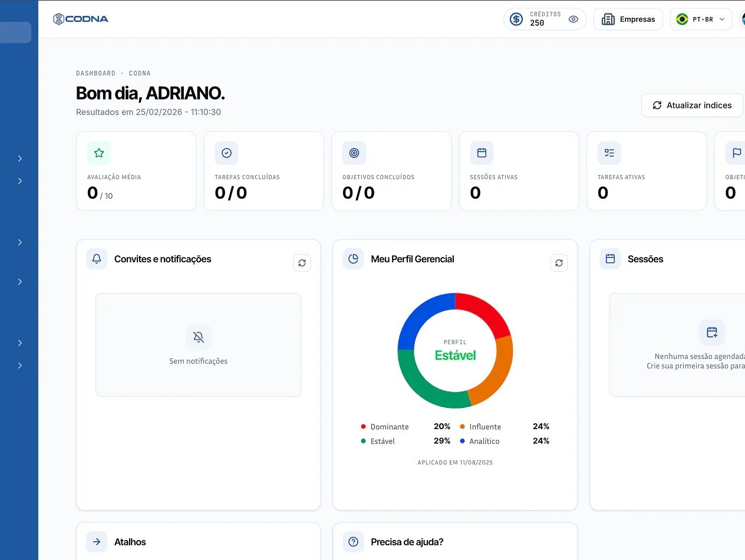This screenshot has height=560, width=745.
Task: Refresh the Meu Perfil Gerencial panel
Action: tap(559, 263)
